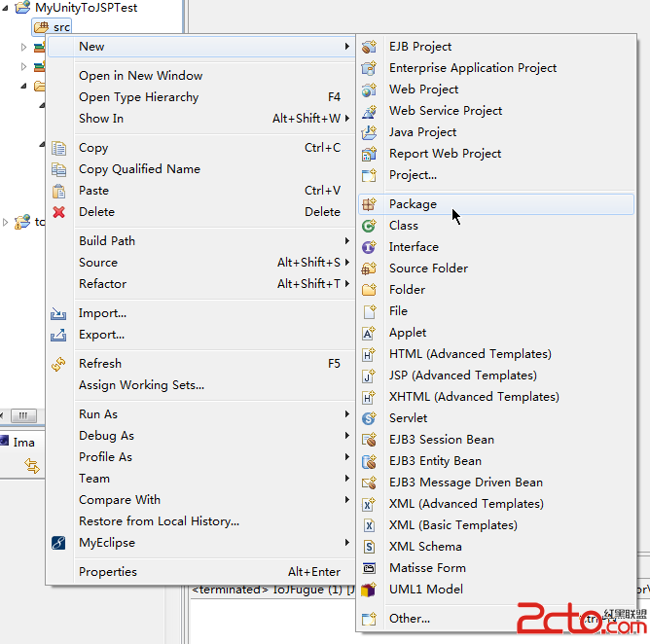This screenshot has width=650, height=644.
Task: Expand the Compare With submenu arrow
Action: coord(347,499)
